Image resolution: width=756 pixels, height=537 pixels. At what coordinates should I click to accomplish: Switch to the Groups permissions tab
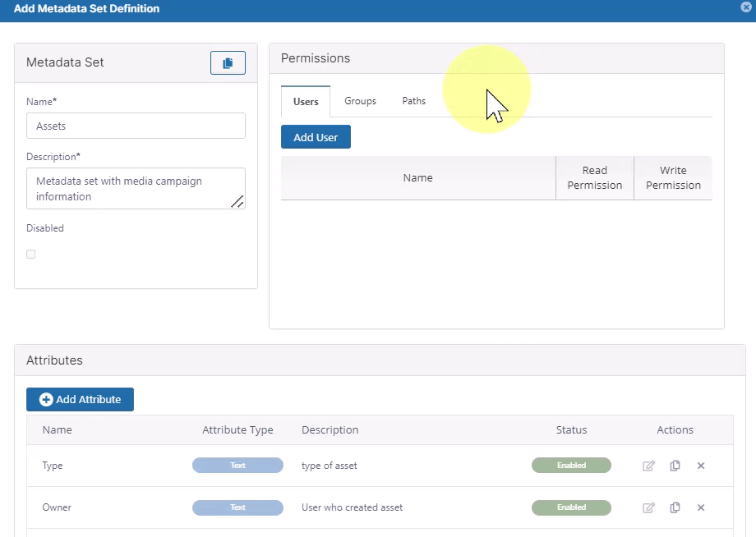click(x=360, y=101)
